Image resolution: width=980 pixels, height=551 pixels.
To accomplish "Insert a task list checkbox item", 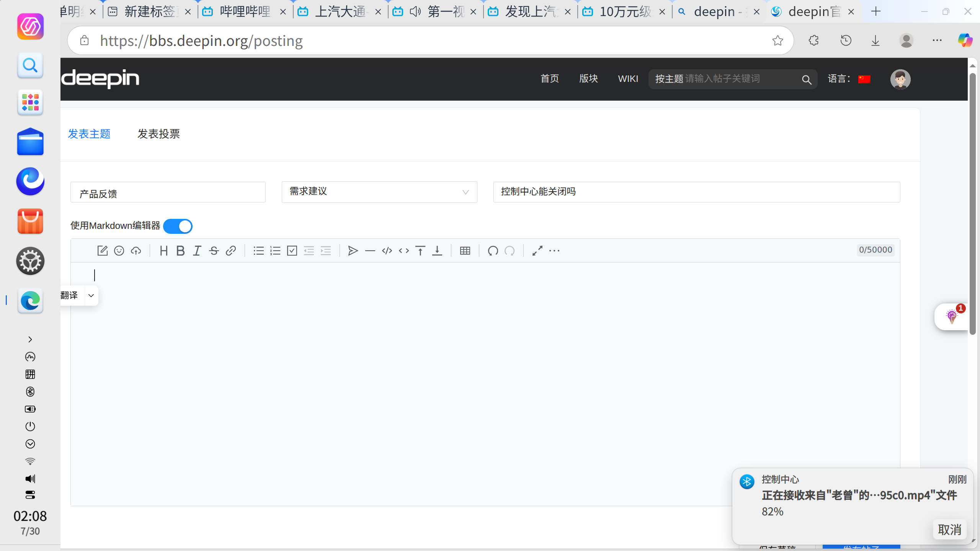I will 292,251.
